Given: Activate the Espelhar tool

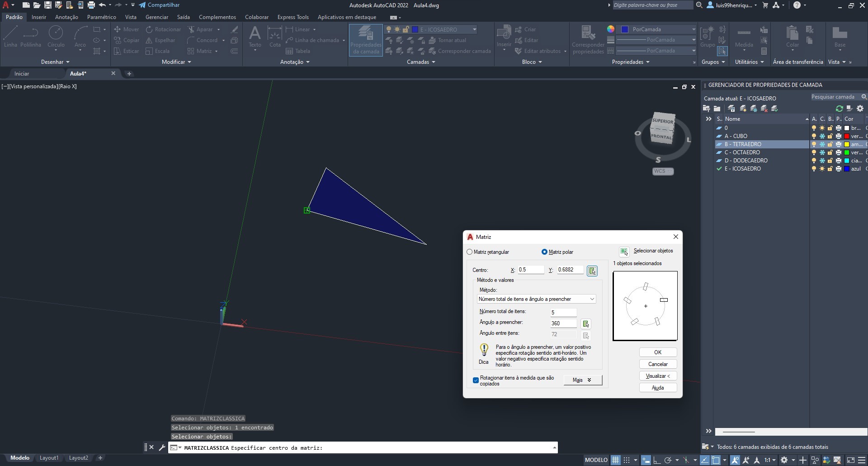Looking at the screenshot, I should [160, 40].
